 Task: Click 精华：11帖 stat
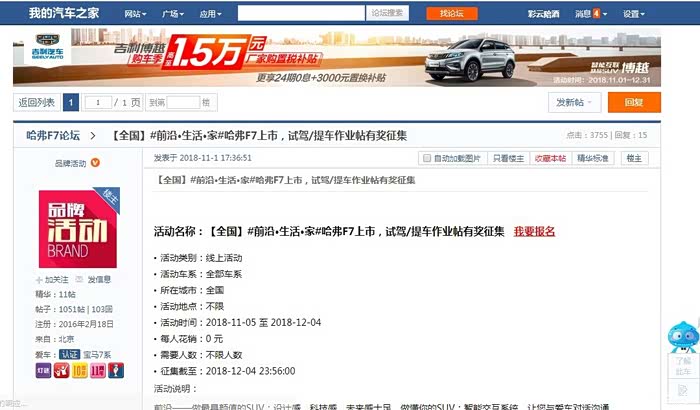55,294
